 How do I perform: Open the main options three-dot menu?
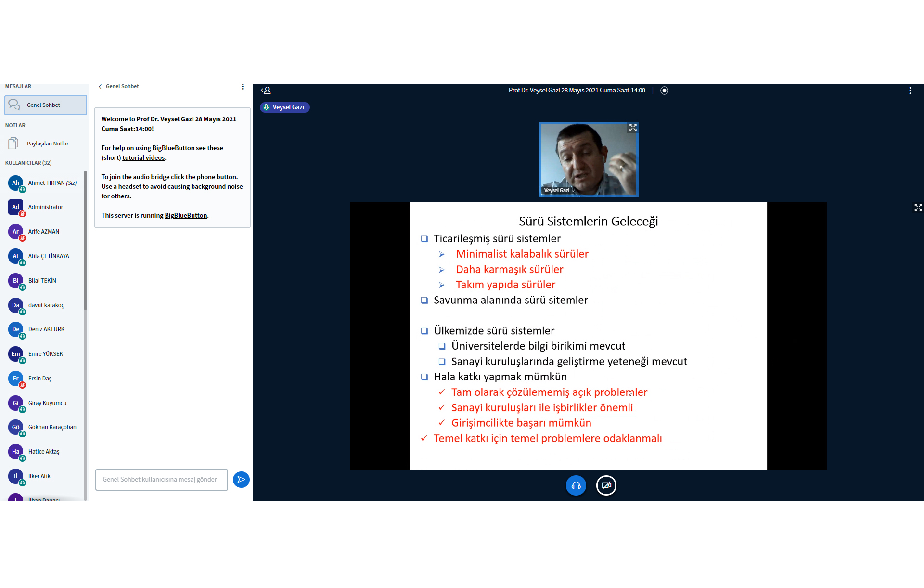coord(910,91)
